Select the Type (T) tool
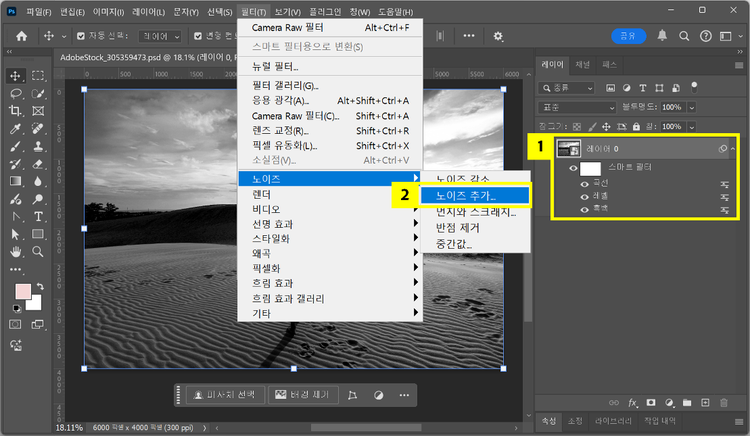Viewport: 750px width, 436px height. [38, 217]
